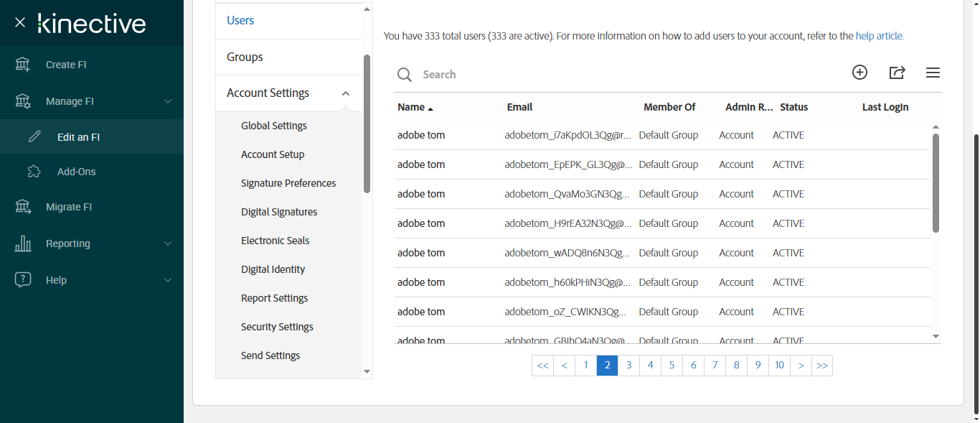The image size is (980, 423).
Task: Click the Create FI bank icon
Action: tap(23, 65)
